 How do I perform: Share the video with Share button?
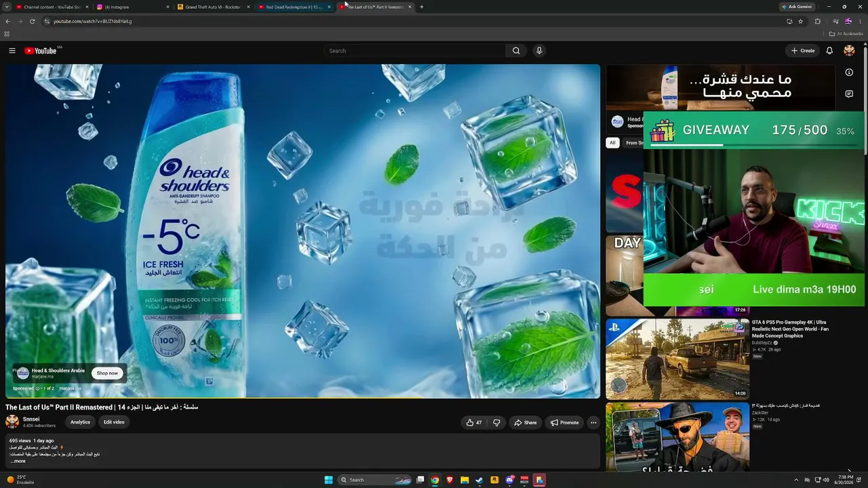(x=526, y=422)
